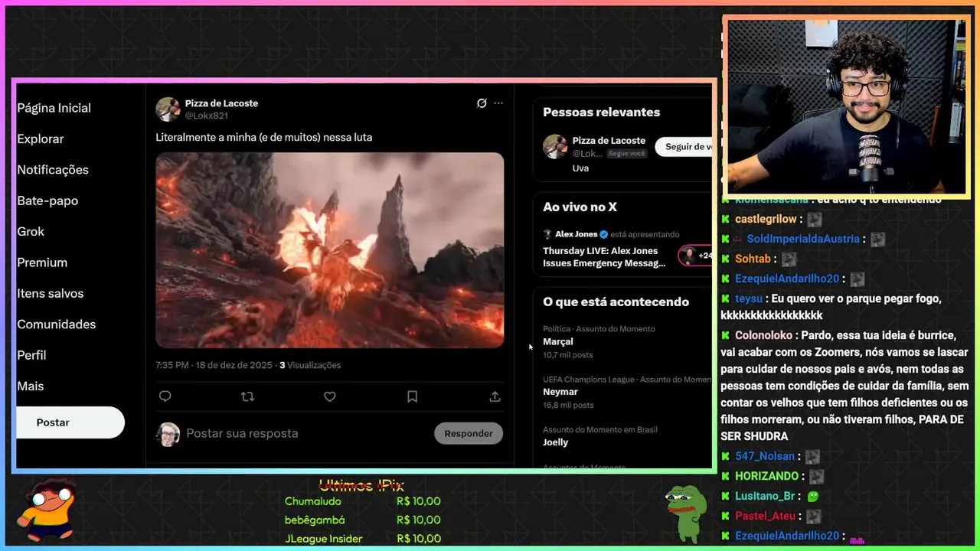Open Comunidades in the sidebar
This screenshot has height=551, width=980.
click(x=57, y=324)
